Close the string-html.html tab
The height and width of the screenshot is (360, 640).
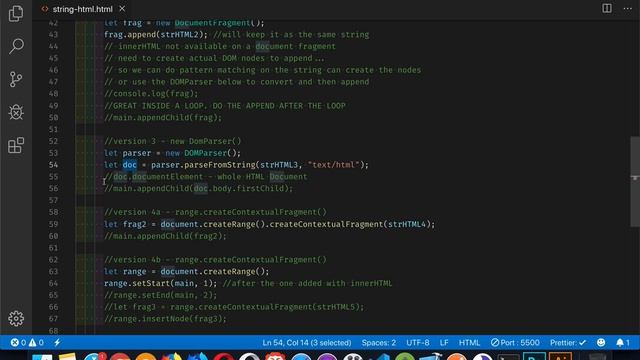point(122,9)
